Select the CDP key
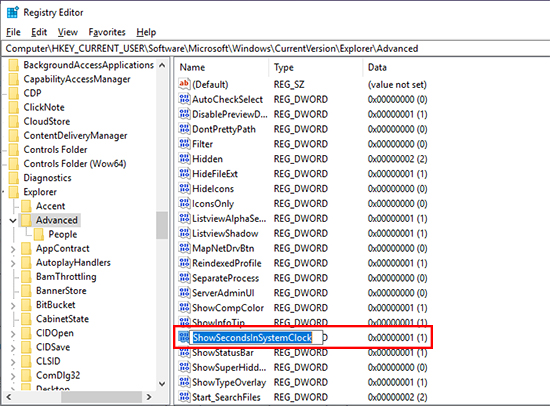The height and width of the screenshot is (406, 550). tap(32, 93)
